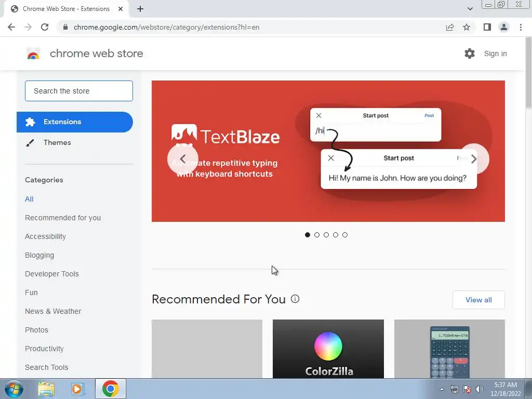This screenshot has height=399, width=532.
Task: Click the Action Center flag icon
Action: coord(467,389)
